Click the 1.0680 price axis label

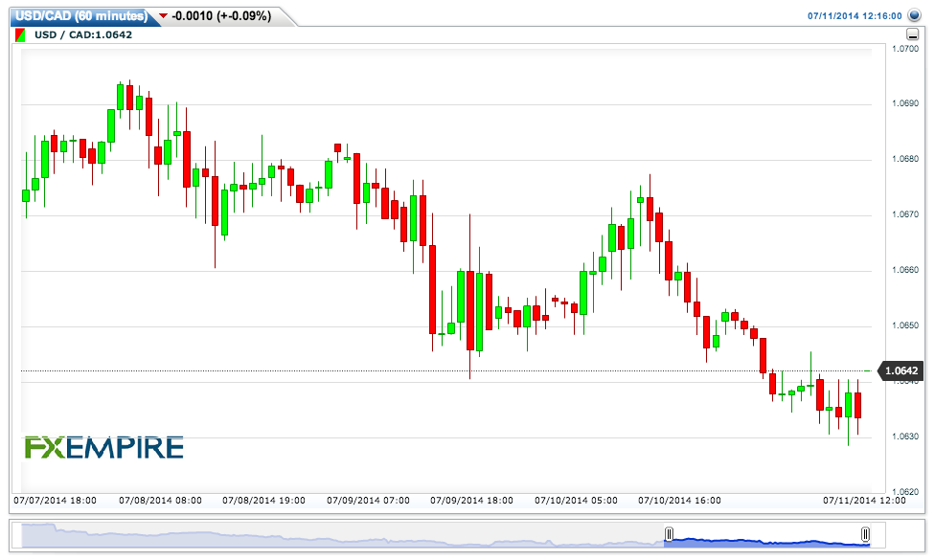(x=905, y=159)
